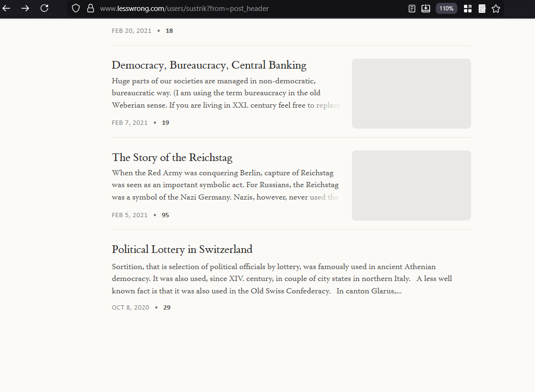The image size is (535, 392).
Task: Click excerpt starting 'When the Red Army'
Action: tap(225, 185)
